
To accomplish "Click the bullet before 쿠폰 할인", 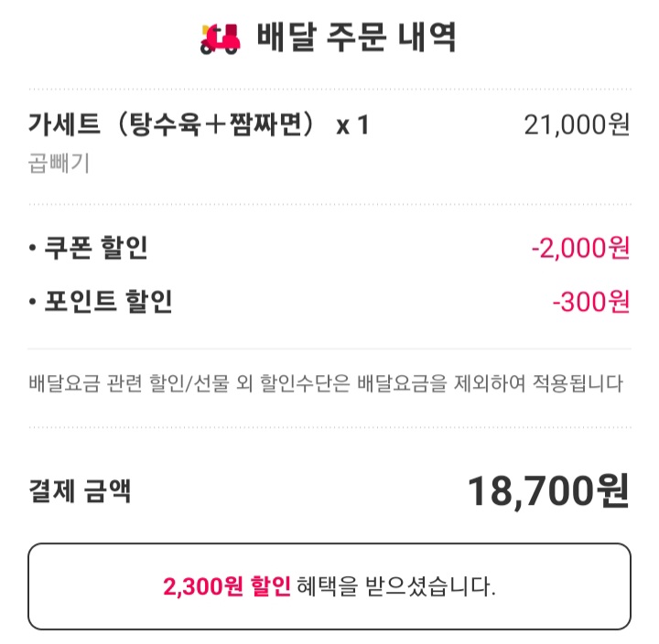I will pos(33,249).
